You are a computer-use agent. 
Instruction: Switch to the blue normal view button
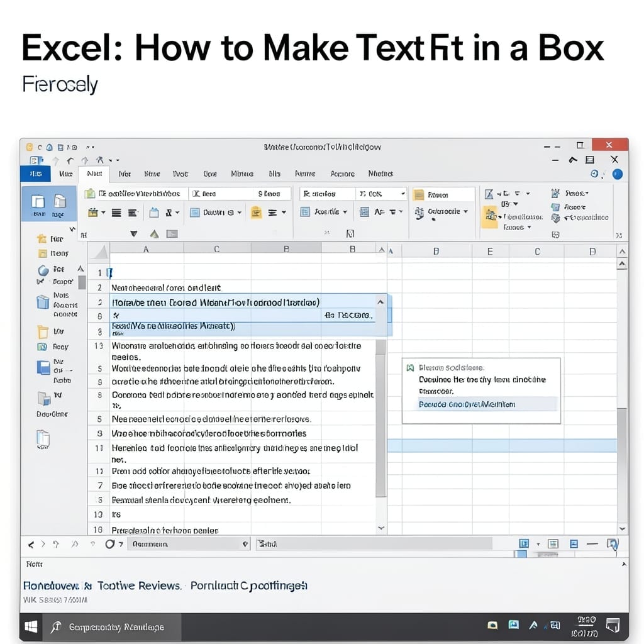(x=524, y=544)
